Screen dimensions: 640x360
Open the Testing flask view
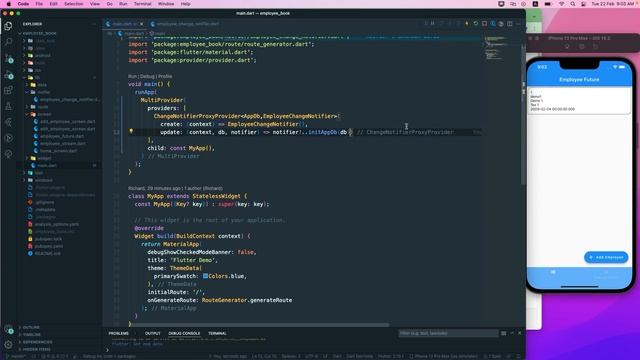click(x=8, y=107)
